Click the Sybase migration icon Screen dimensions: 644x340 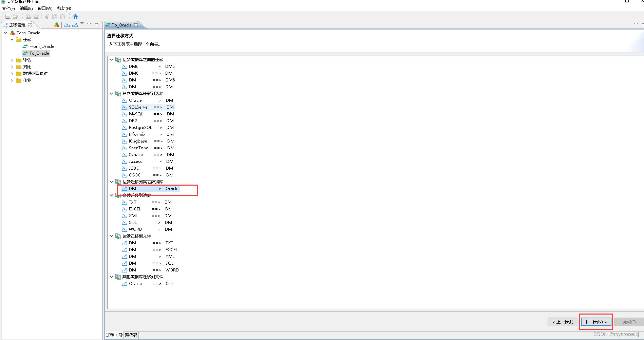(125, 155)
